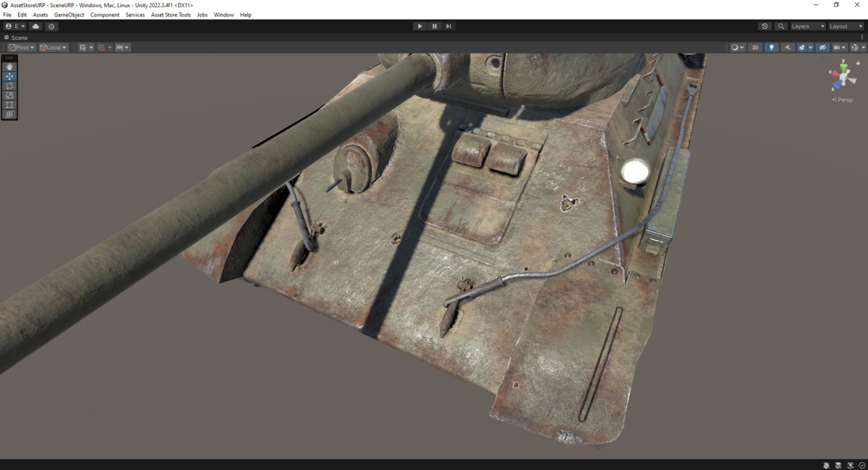
Task: Select the Scale tool
Action: (9, 95)
